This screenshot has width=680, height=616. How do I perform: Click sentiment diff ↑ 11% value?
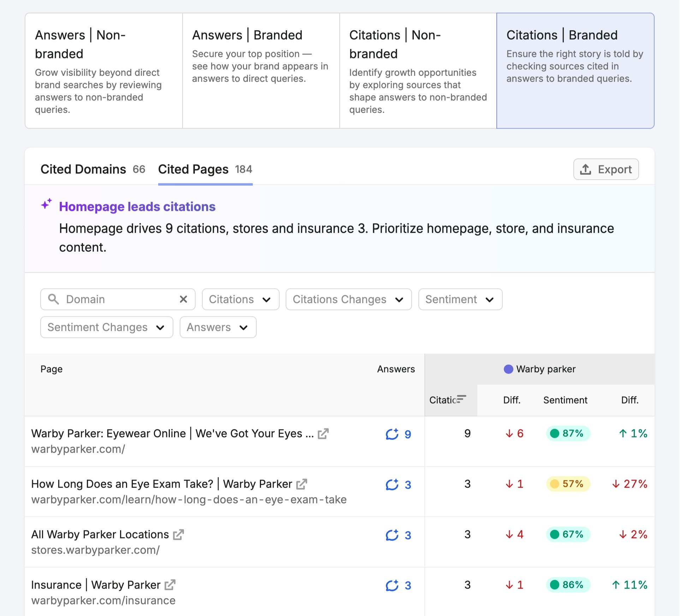point(630,585)
